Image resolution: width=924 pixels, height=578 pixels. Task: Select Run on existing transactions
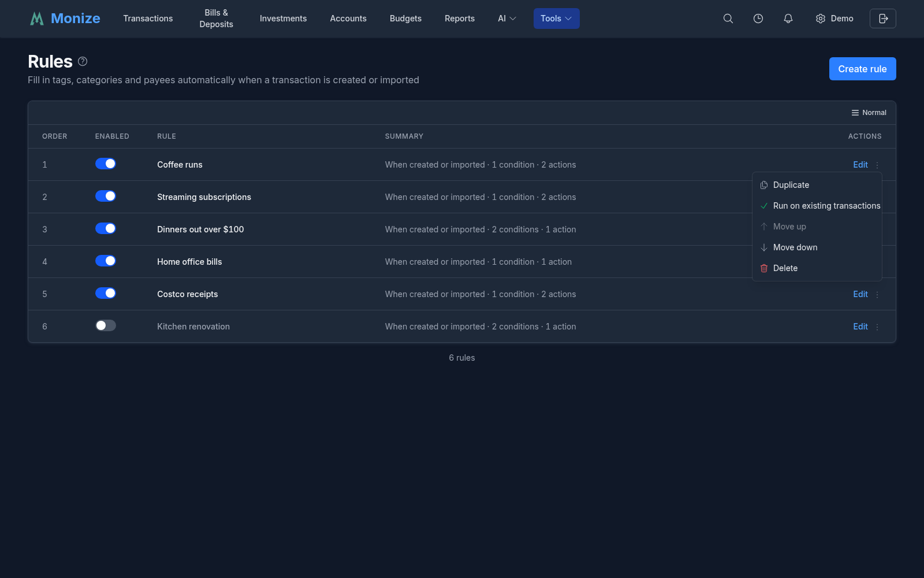[x=817, y=206]
